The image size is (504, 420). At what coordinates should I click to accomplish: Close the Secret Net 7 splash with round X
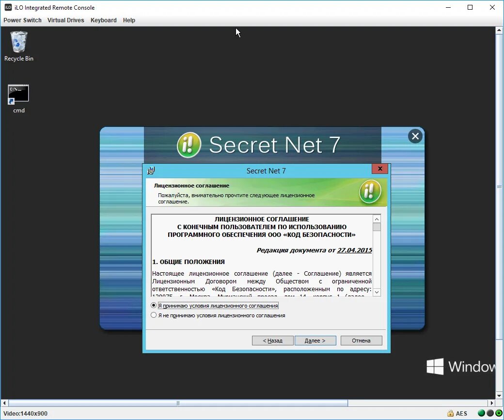pyautogui.click(x=415, y=136)
